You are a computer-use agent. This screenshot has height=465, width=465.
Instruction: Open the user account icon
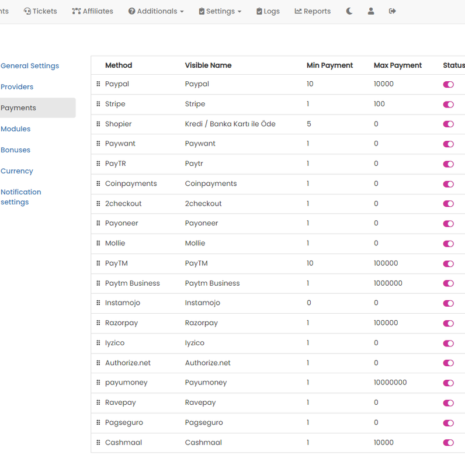coord(371,11)
